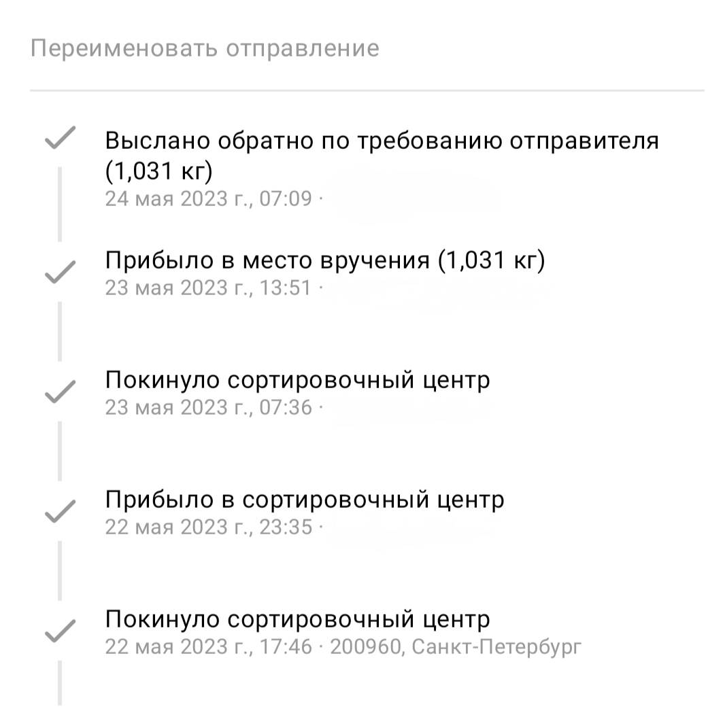Click the date '24 мая 2023 г., 07:09'
Screen dimensions: 708x728
pyautogui.click(x=209, y=198)
